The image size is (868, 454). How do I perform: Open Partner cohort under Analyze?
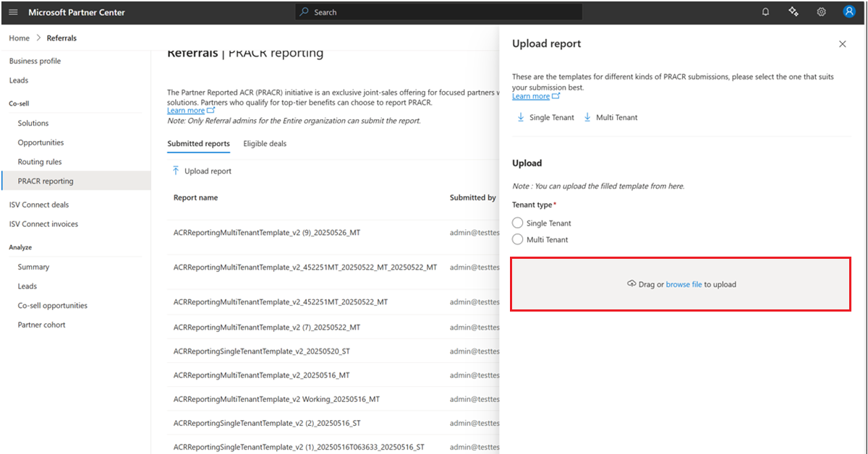click(41, 325)
